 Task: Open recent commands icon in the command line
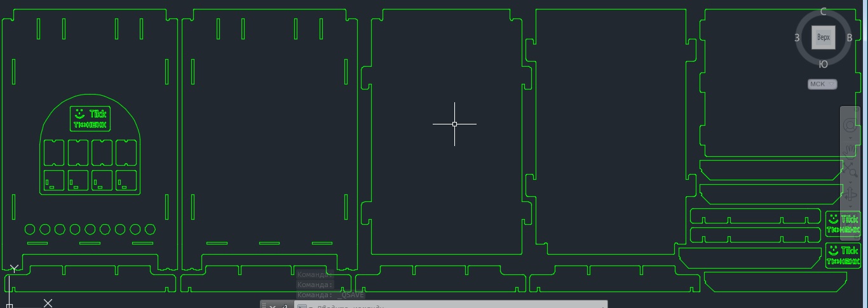click(x=302, y=306)
